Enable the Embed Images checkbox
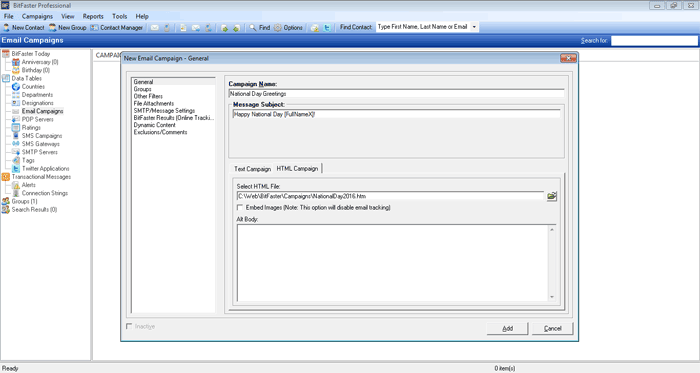The width and height of the screenshot is (700, 373). pyautogui.click(x=240, y=207)
